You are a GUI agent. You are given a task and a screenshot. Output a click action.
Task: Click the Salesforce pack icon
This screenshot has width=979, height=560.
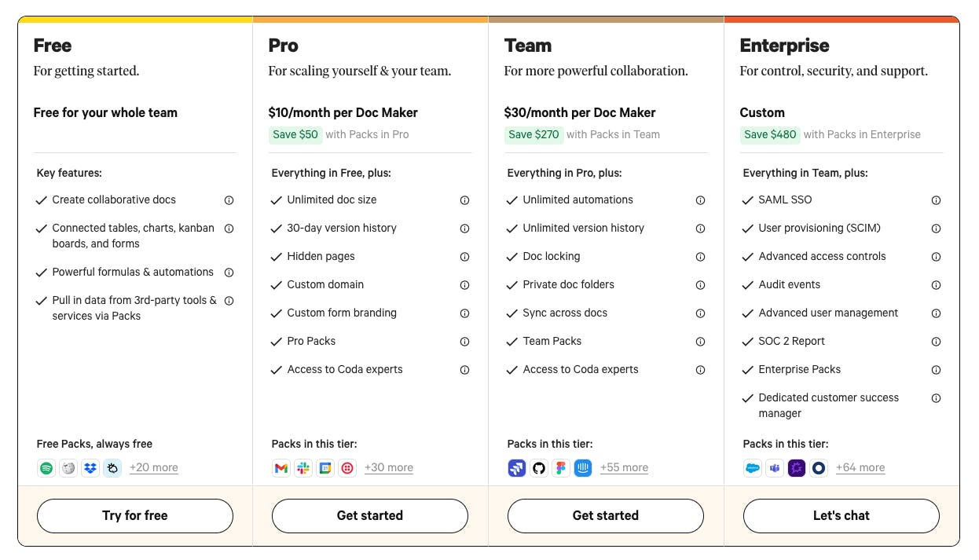753,468
